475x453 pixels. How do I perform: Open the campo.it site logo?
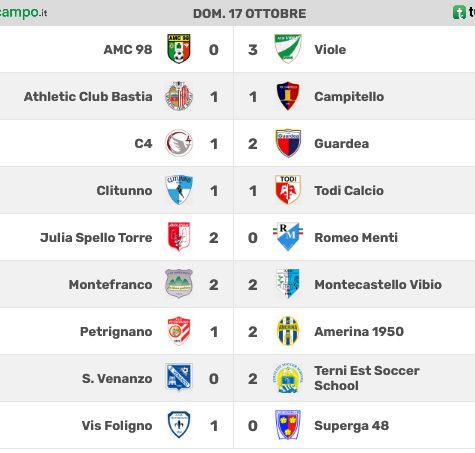pos(23,13)
